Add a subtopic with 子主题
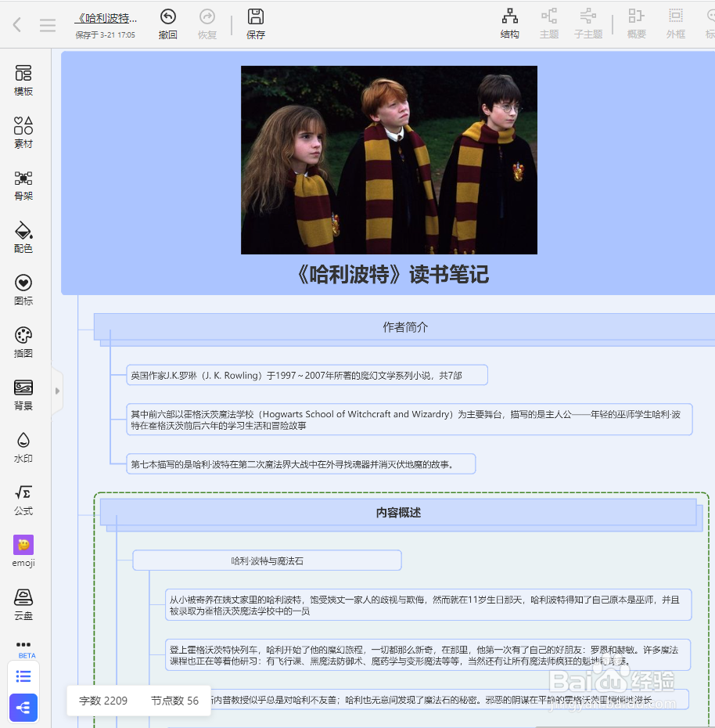The width and height of the screenshot is (715, 728). point(587,23)
